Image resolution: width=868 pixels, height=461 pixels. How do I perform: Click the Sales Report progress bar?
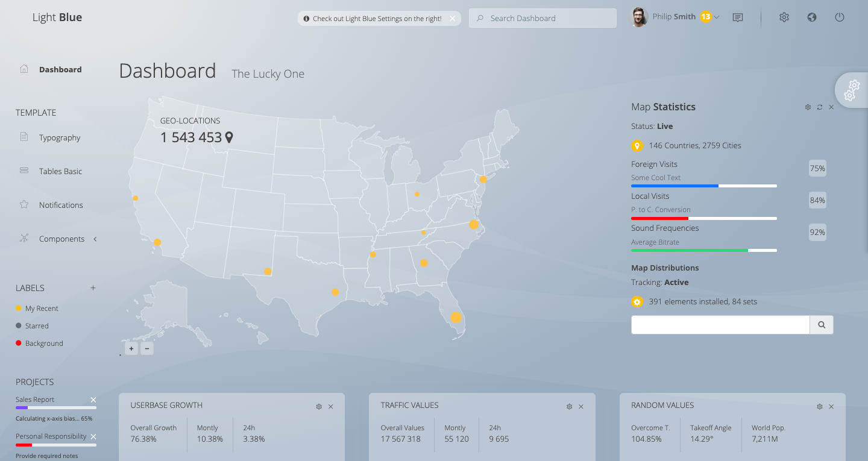[56, 408]
